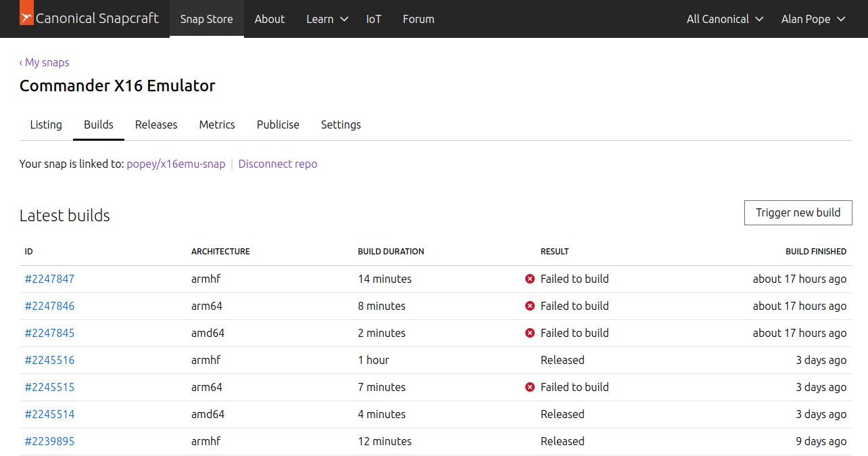This screenshot has height=456, width=868.
Task: Open build #2239895
Action: tap(49, 441)
